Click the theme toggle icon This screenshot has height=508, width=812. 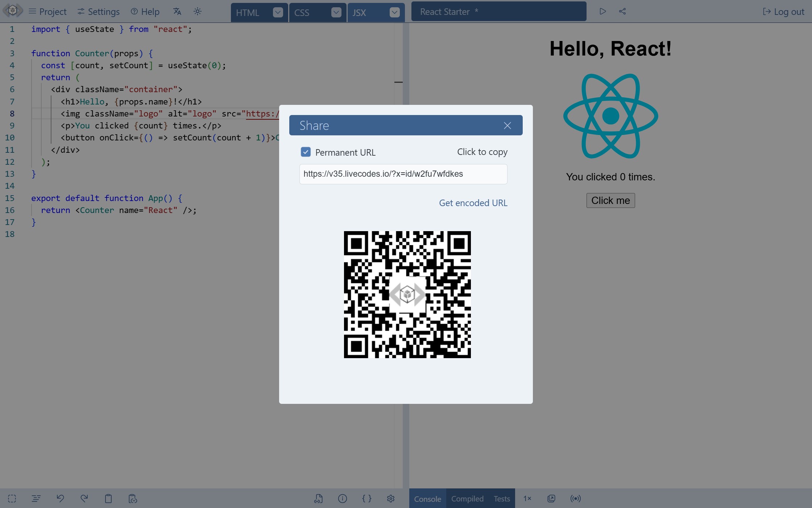click(197, 11)
